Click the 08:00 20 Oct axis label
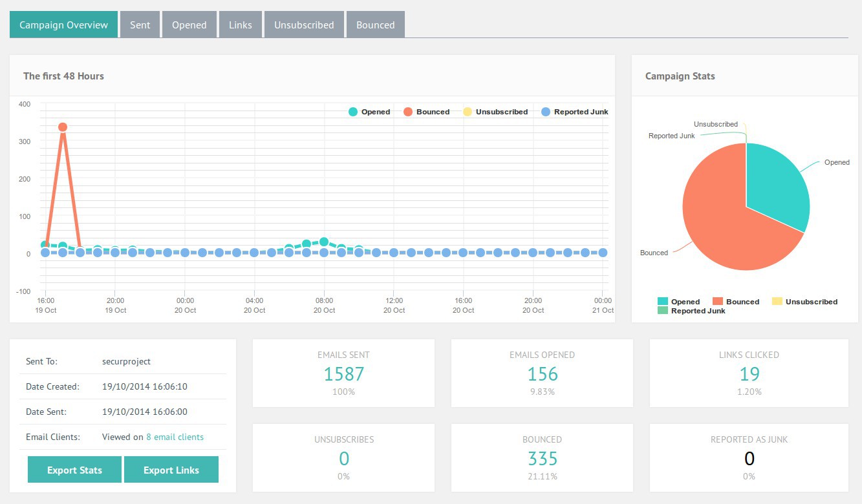This screenshot has width=862, height=504. coord(324,306)
